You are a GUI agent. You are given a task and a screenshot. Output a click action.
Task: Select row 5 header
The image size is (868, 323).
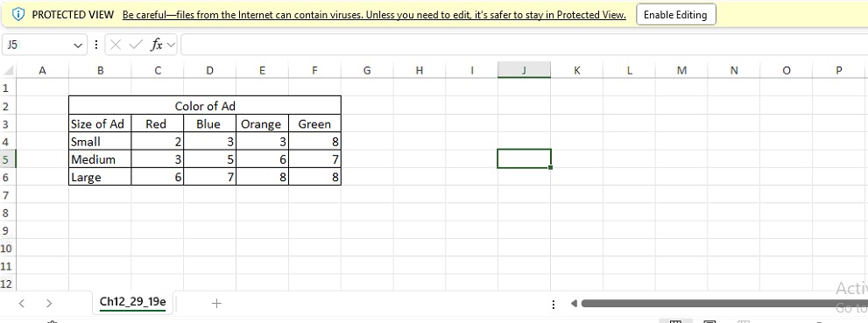[7, 159]
